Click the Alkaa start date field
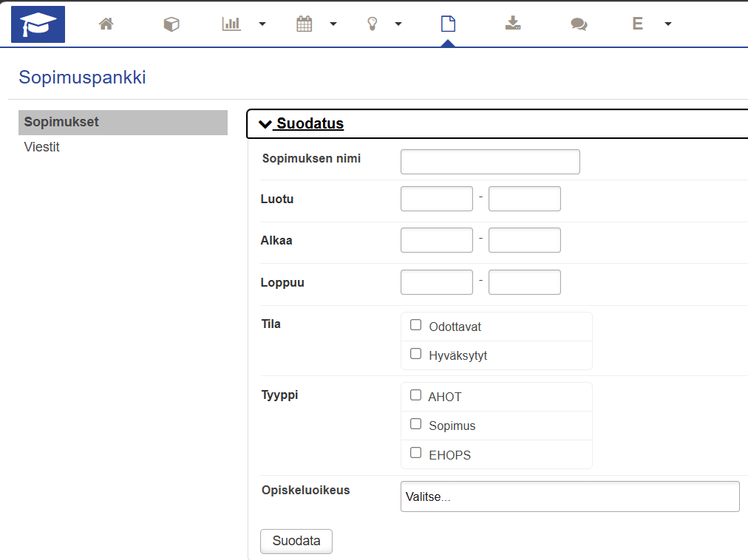Image resolution: width=748 pixels, height=560 pixels. pos(437,240)
